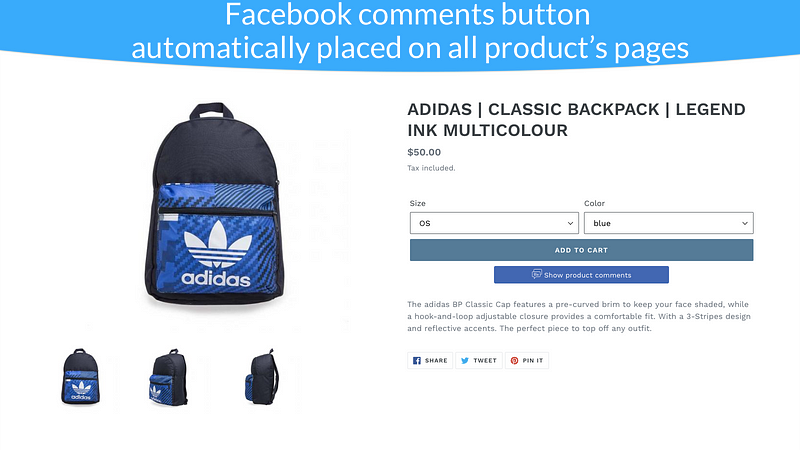Click the Facebook icon in Share button
The image size is (800, 450).
tap(417, 361)
